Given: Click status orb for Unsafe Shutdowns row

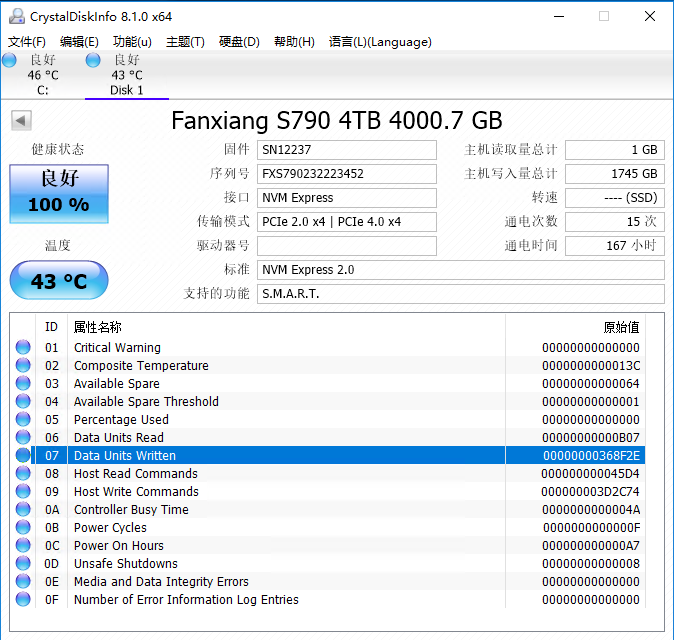Looking at the screenshot, I should [x=23, y=563].
